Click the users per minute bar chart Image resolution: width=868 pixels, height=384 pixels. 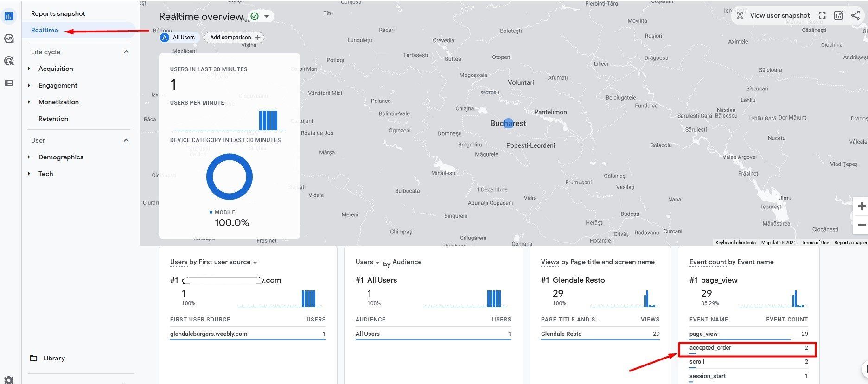point(229,120)
